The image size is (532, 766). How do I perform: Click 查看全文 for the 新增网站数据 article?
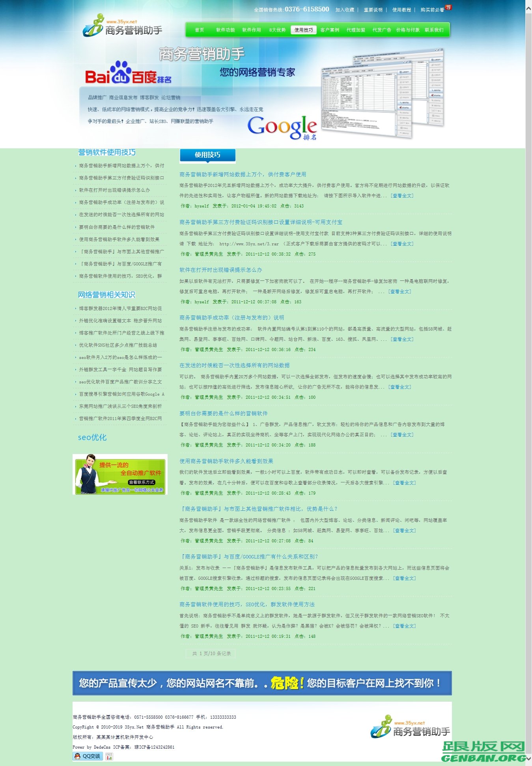pos(402,196)
